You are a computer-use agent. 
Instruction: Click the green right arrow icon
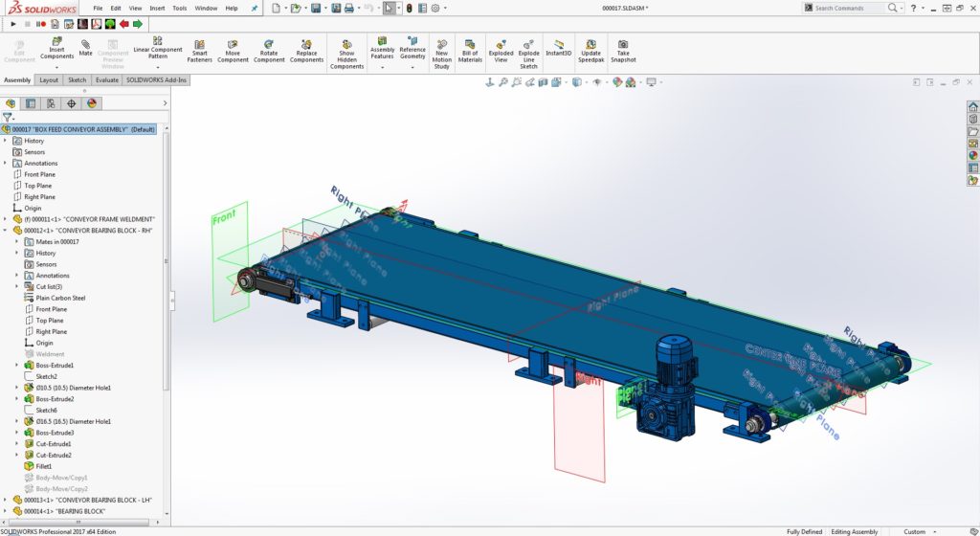click(138, 24)
